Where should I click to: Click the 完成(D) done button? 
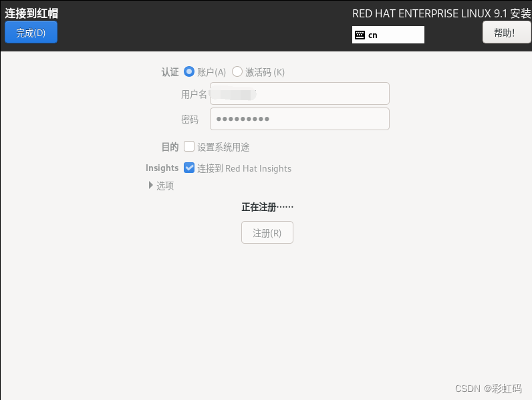pos(31,33)
